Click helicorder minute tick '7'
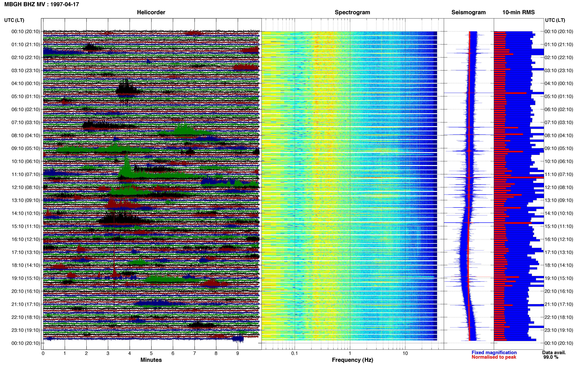Screen dimensions: 588x368 pos(195,353)
